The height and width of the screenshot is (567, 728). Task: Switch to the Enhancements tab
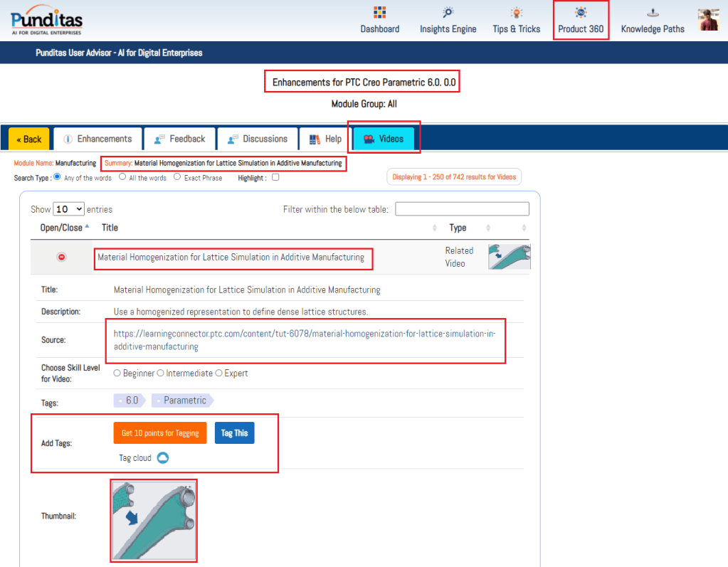(x=97, y=139)
